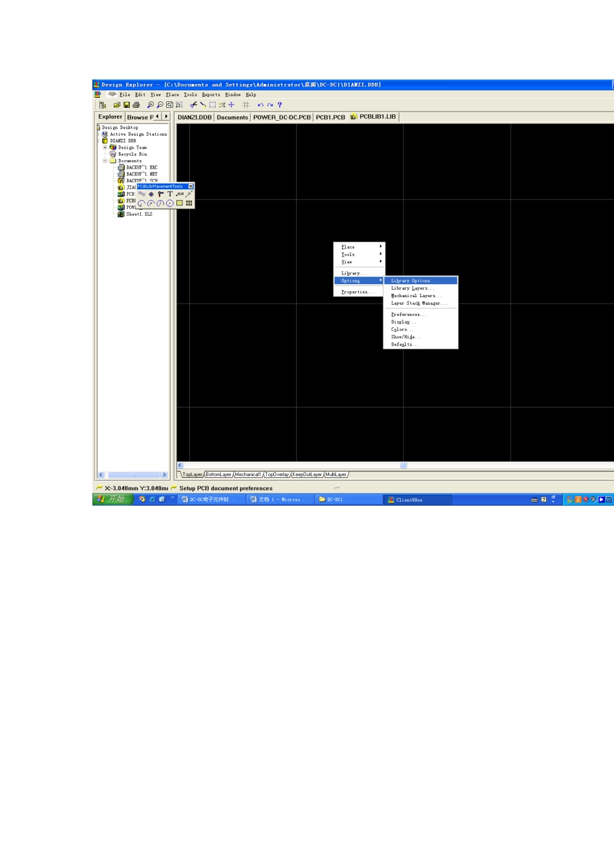
Task: Open the File menu
Action: (x=125, y=94)
